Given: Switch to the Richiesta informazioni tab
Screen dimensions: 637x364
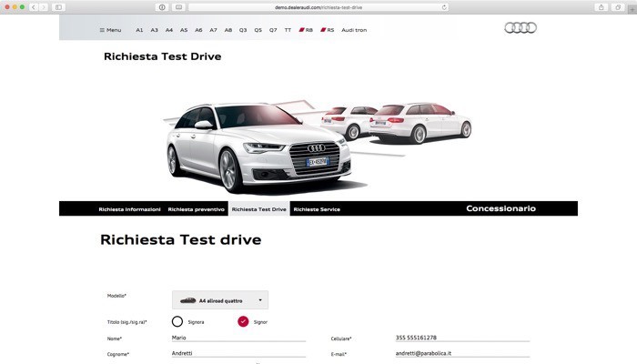Looking at the screenshot, I should pos(129,209).
